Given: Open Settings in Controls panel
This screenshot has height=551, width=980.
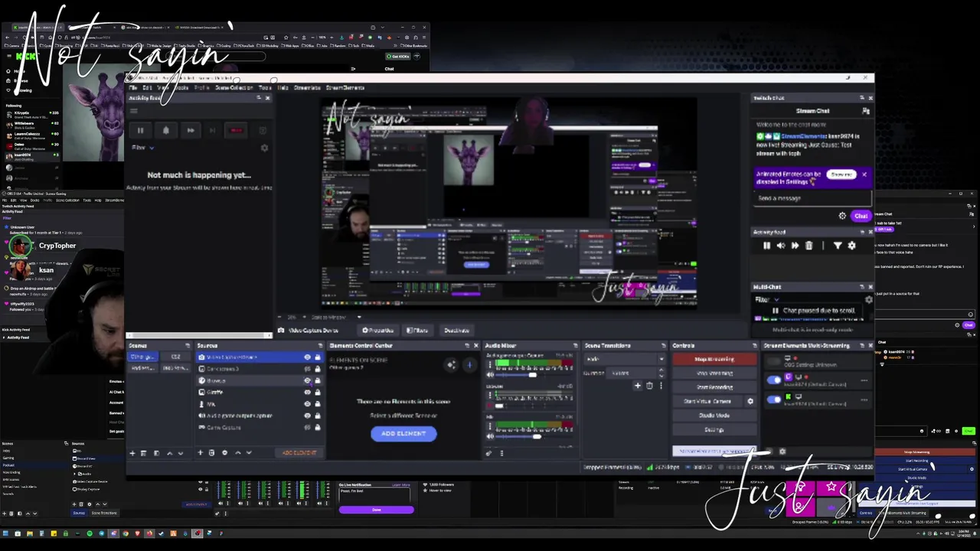Looking at the screenshot, I should pos(714,430).
